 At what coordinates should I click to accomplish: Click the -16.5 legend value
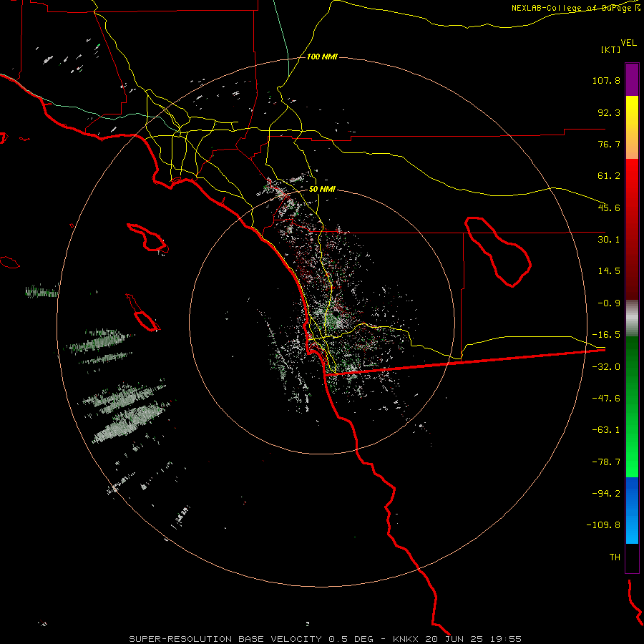point(606,335)
